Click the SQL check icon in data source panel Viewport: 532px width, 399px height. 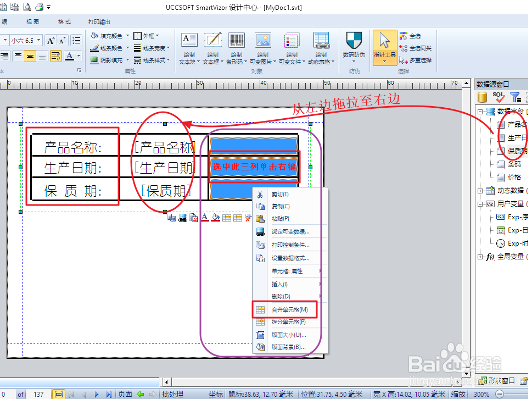coord(498,97)
